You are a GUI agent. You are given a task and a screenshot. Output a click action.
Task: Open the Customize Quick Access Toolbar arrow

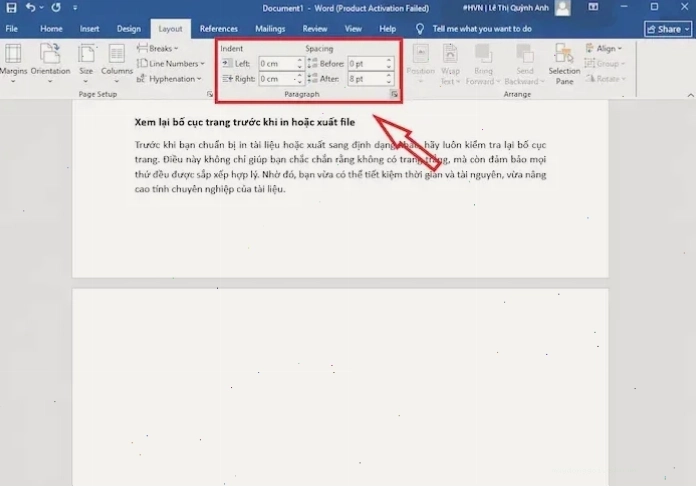(x=75, y=8)
